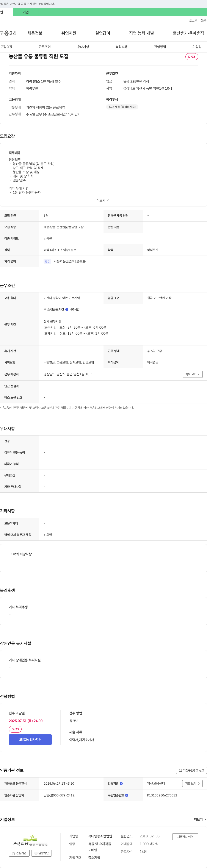Click the 식사 제공 (중식비지급) tag

coord(122,107)
